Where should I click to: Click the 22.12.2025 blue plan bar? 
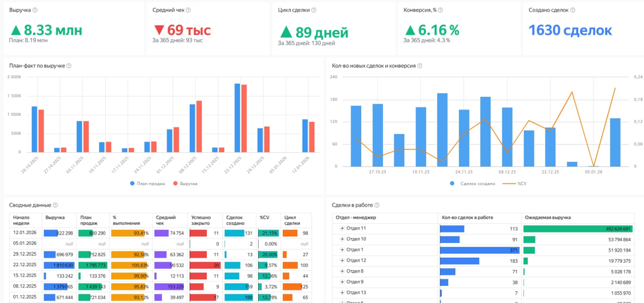click(237, 118)
